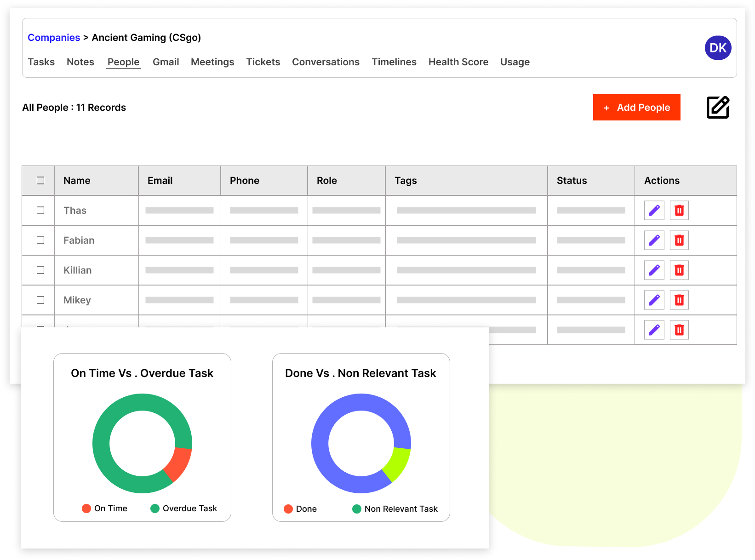Go to the Conversations tab
Viewport: 755px width, 560px height.
[326, 62]
